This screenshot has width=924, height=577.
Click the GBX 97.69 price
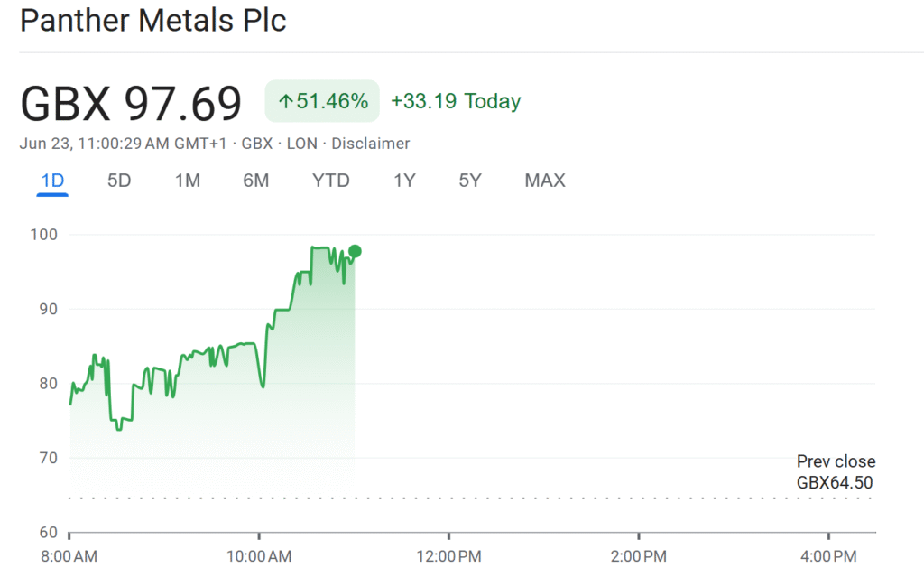click(x=131, y=103)
